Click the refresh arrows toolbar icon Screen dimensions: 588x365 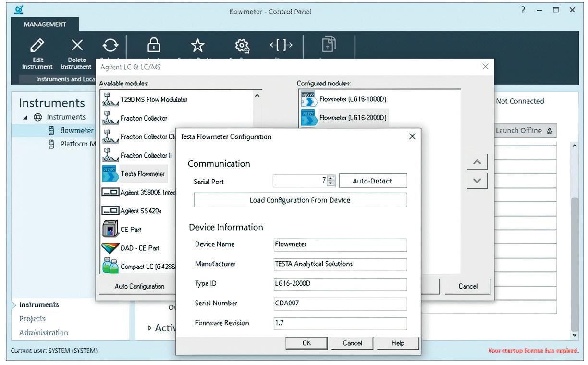(x=110, y=46)
